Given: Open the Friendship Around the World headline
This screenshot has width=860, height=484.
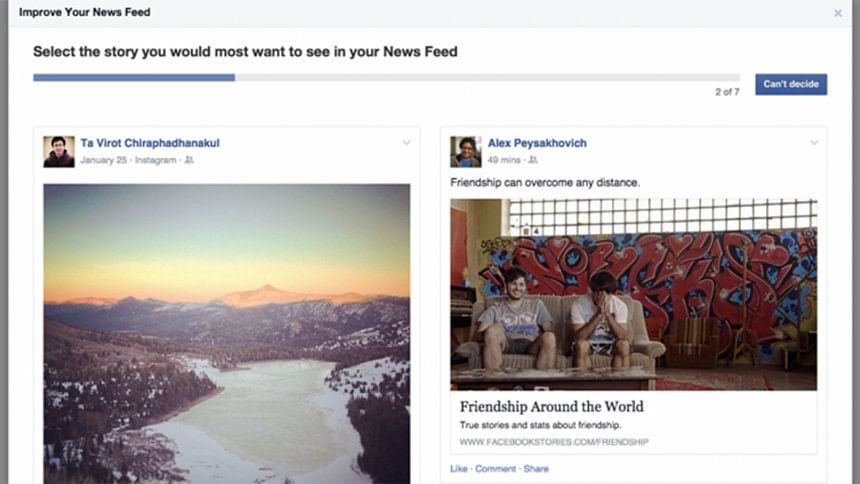Looking at the screenshot, I should pos(551,407).
